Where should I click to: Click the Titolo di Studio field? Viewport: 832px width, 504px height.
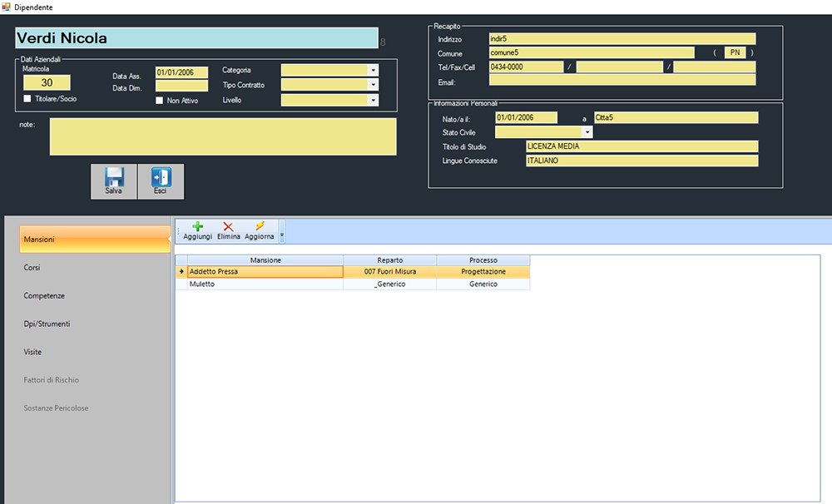click(642, 146)
